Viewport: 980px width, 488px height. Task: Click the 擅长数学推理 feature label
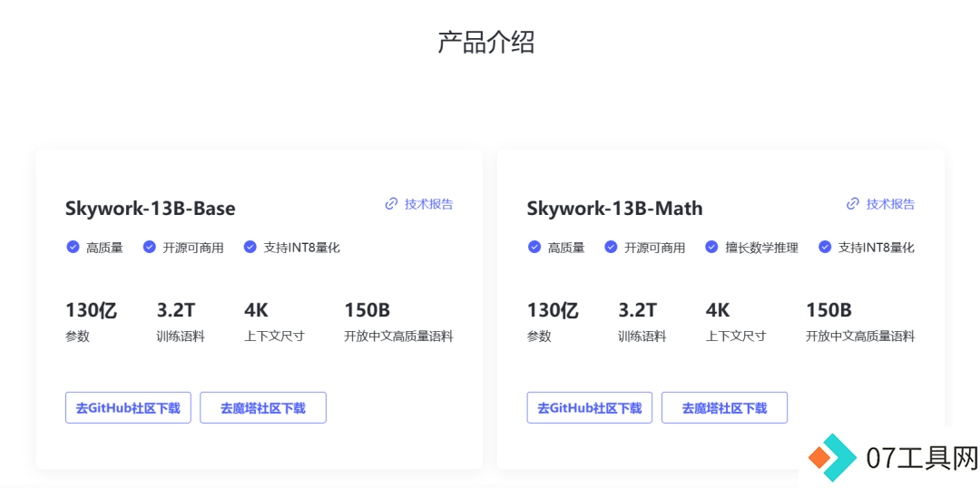click(762, 248)
